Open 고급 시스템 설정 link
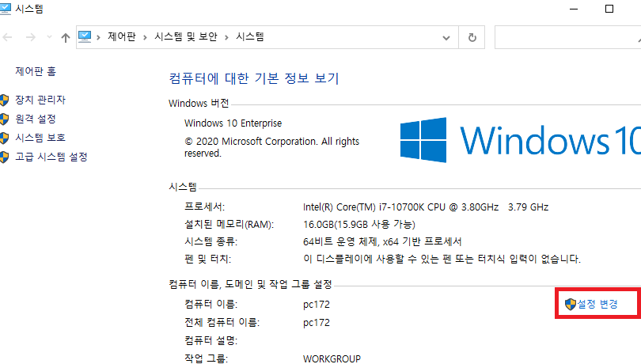The height and width of the screenshot is (364, 641). pos(51,157)
